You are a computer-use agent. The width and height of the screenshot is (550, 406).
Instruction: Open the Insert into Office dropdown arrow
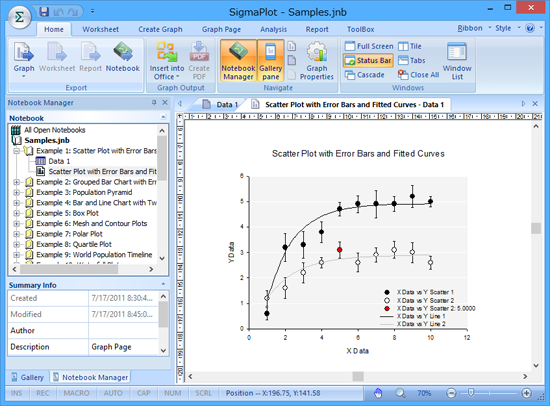[177, 76]
